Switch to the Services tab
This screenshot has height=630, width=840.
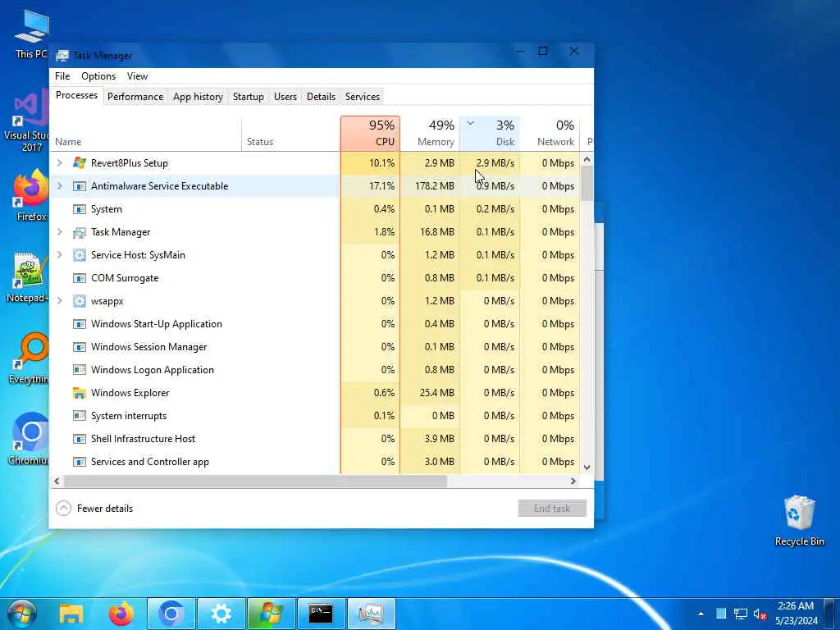(x=362, y=97)
